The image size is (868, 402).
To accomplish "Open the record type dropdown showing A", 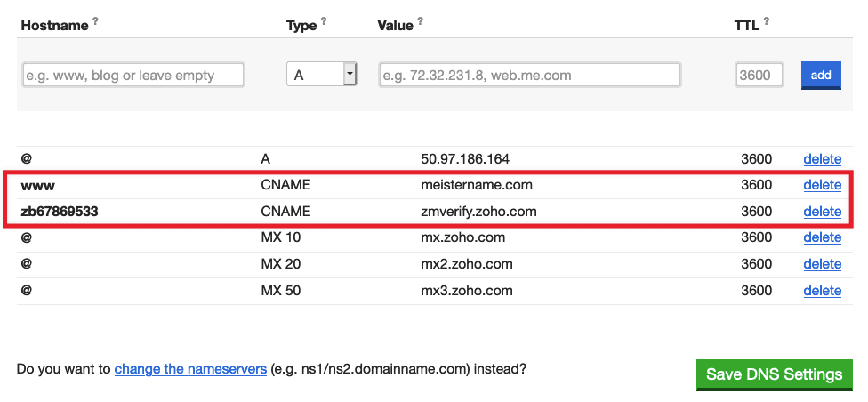I will (321, 75).
